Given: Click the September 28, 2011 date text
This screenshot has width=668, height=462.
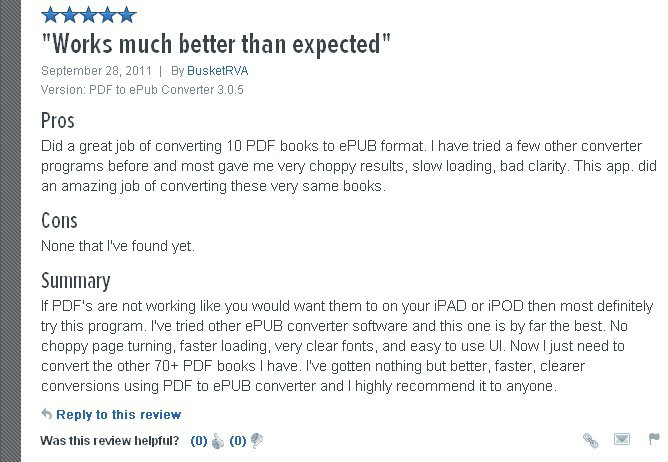Looking at the screenshot, I should 96,71.
